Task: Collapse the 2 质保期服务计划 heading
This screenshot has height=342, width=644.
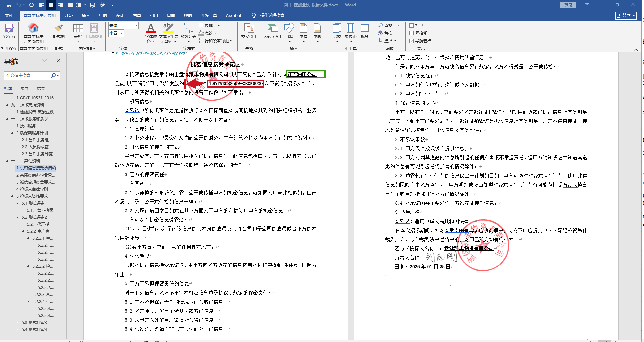Action: [12, 133]
